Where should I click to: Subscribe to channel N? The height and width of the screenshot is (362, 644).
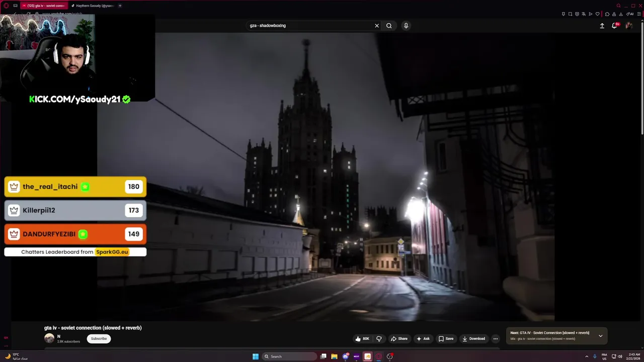click(99, 339)
